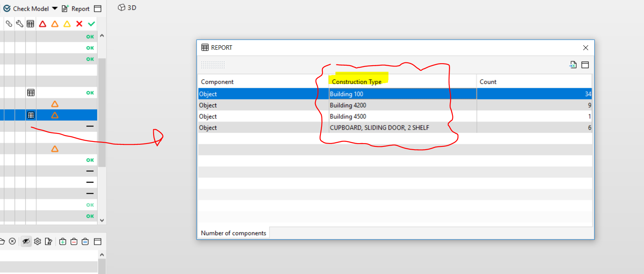644x274 pixels.
Task: Click count value 34
Action: 588,94
